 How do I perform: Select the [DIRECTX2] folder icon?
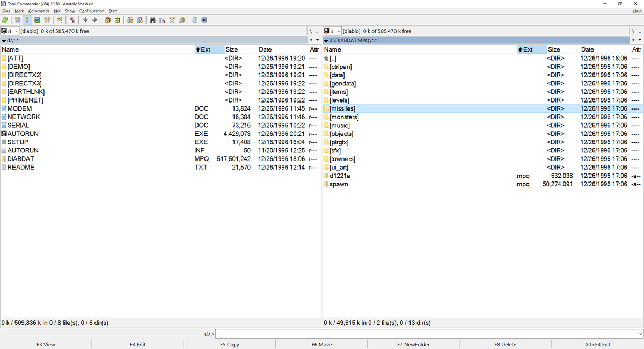(x=4, y=75)
